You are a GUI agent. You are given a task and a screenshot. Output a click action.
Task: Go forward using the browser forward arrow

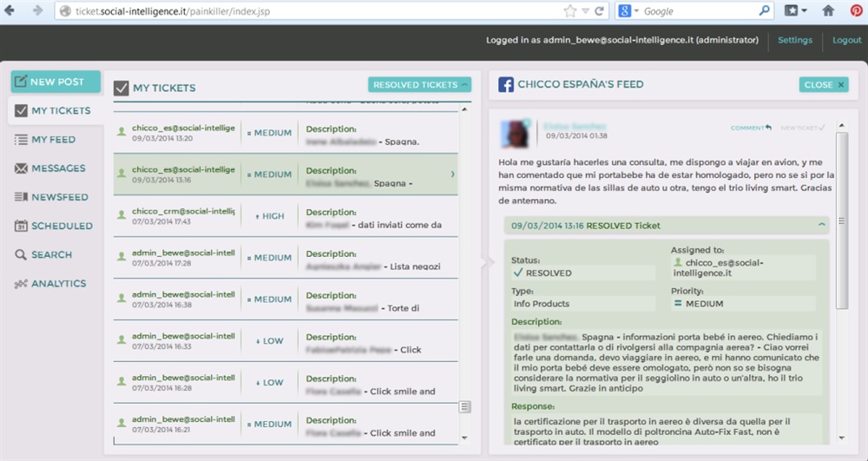(37, 10)
